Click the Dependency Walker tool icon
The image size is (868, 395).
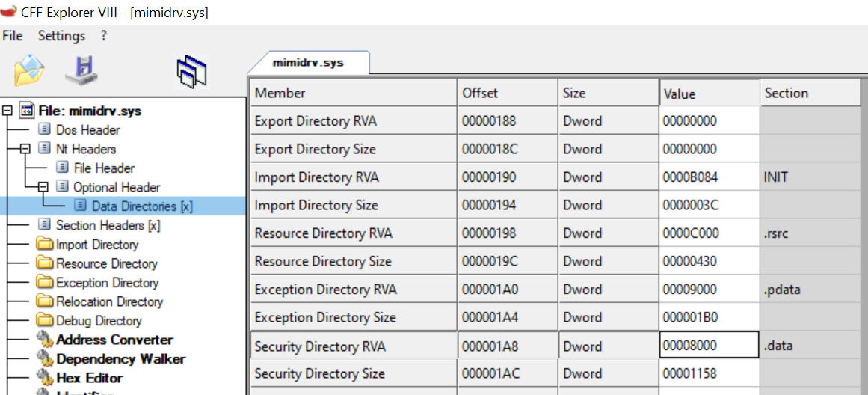click(x=45, y=359)
